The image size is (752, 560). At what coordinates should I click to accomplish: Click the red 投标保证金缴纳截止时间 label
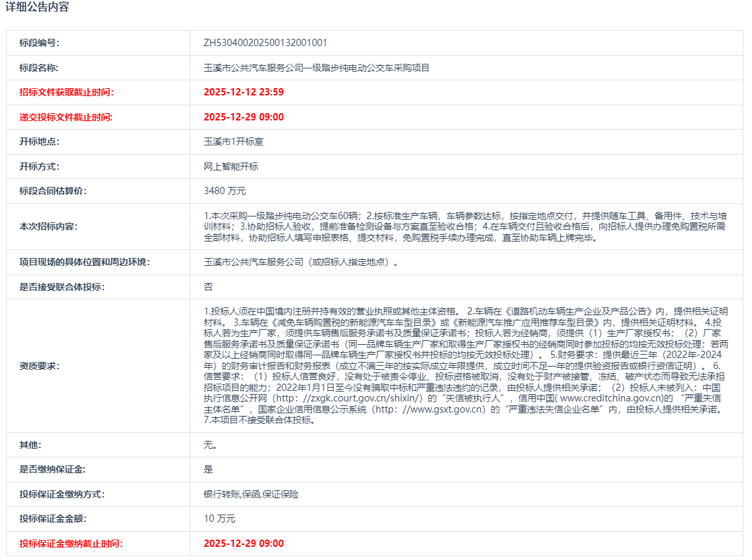coord(70,544)
